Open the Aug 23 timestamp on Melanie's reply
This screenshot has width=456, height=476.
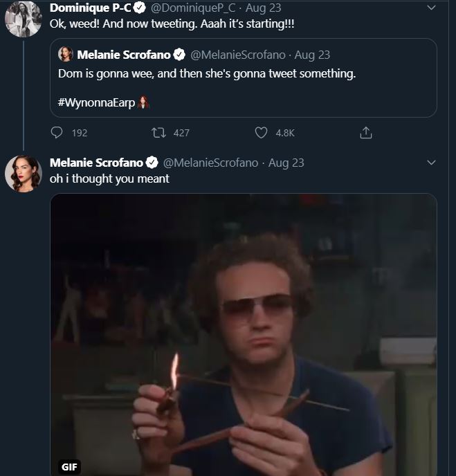point(286,163)
